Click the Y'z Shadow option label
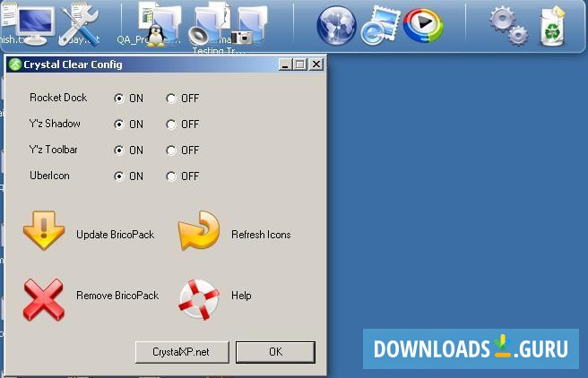 (x=55, y=124)
